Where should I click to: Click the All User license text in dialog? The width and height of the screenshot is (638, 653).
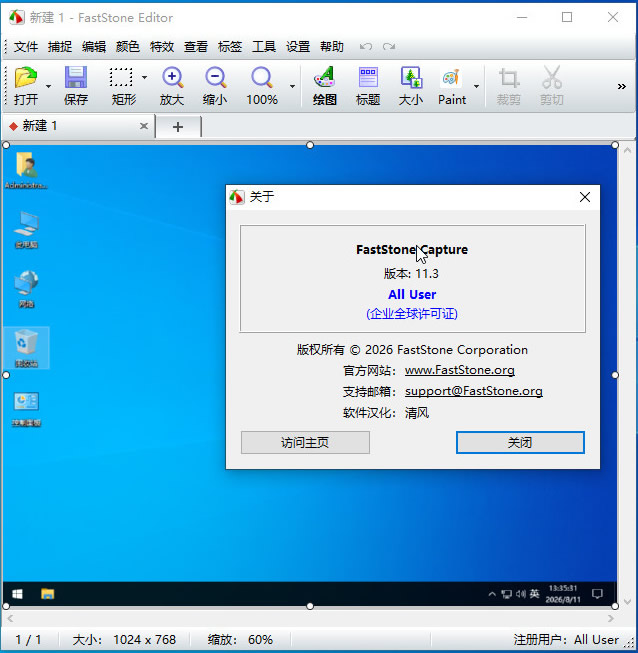point(412,294)
